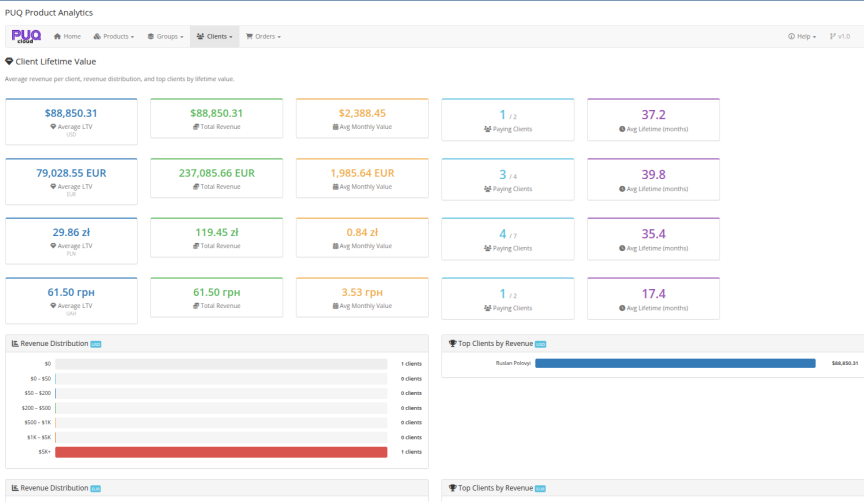Click the blue Ruslan Polovyi revenue bar
This screenshot has width=864, height=502.
tap(675, 363)
